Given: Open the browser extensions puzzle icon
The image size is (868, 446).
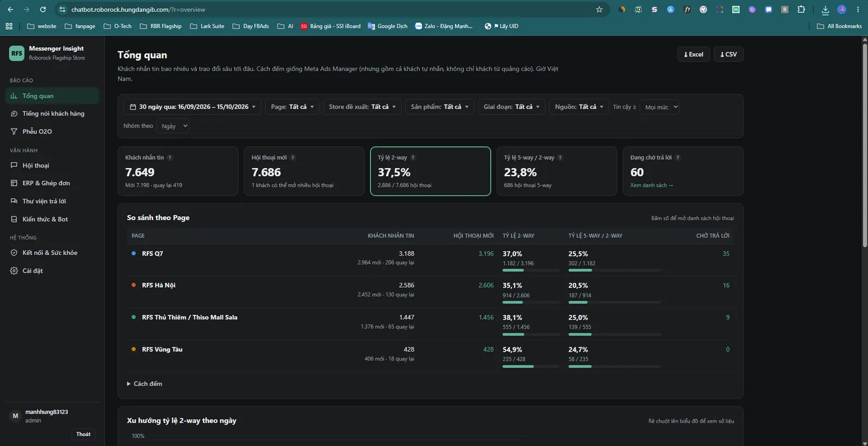Looking at the screenshot, I should (801, 10).
